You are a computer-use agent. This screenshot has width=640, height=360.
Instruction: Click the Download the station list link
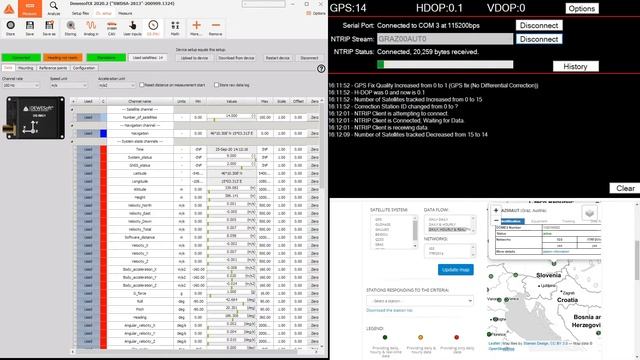tap(389, 311)
